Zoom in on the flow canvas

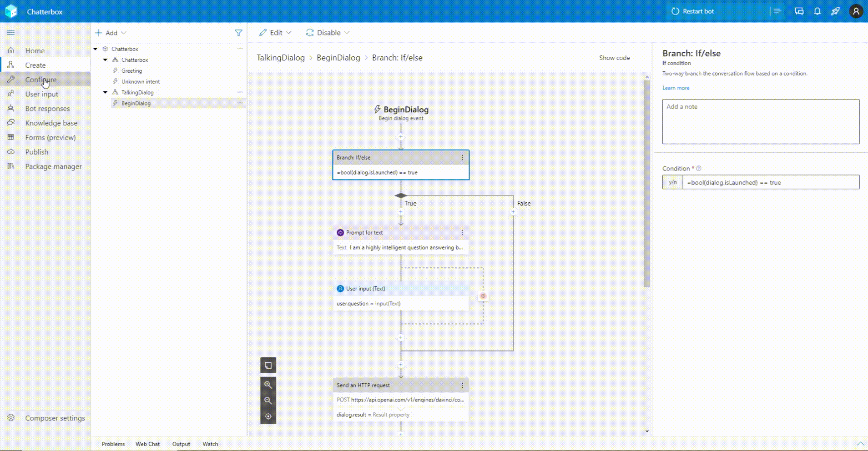pyautogui.click(x=268, y=385)
